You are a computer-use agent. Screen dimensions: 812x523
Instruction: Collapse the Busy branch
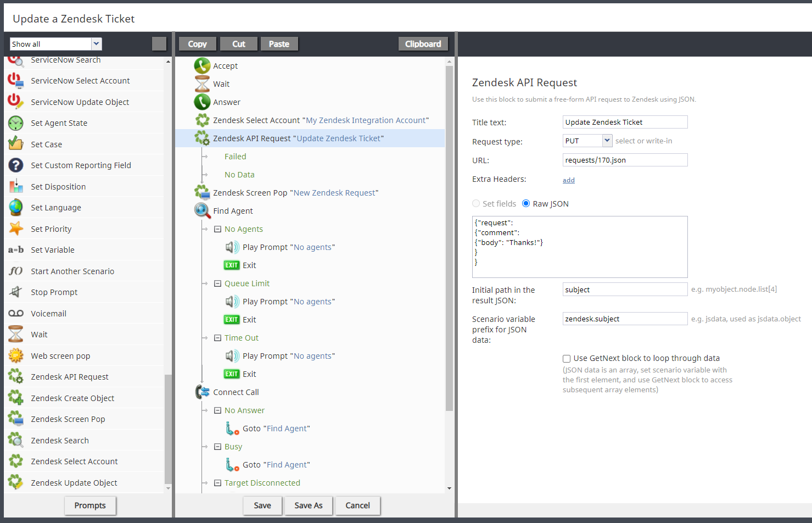tap(217, 447)
